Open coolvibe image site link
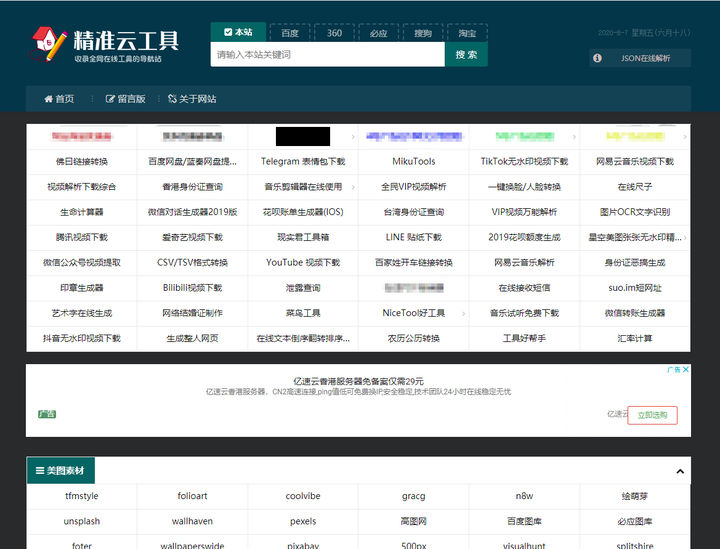The image size is (720, 549). coord(303,496)
